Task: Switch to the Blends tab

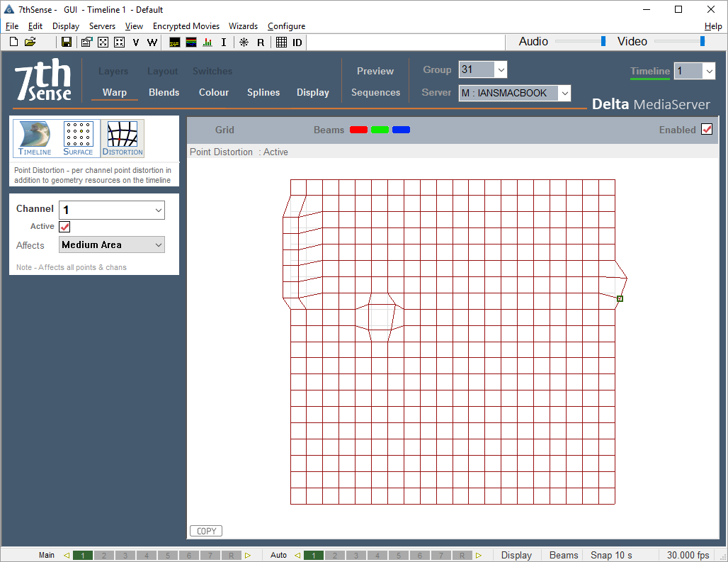Action: (x=164, y=92)
